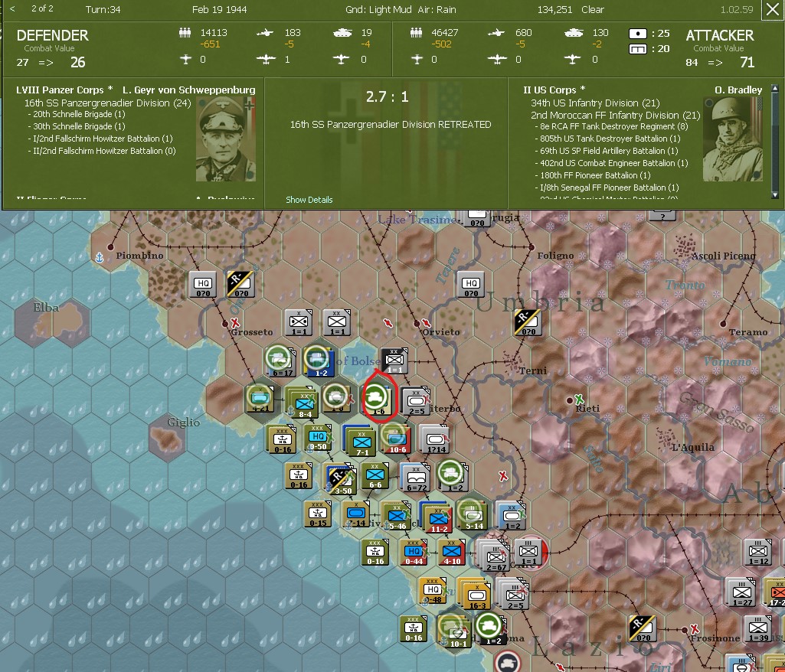Select the 1=12 German regiment counter

coord(758,553)
